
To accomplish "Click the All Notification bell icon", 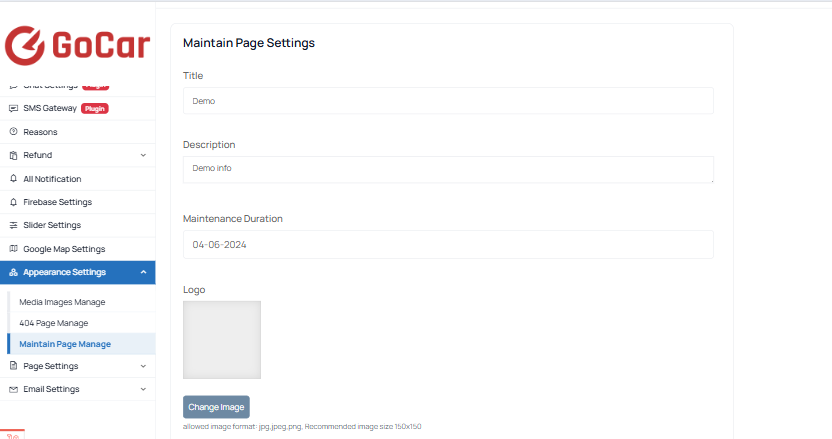I will [14, 179].
